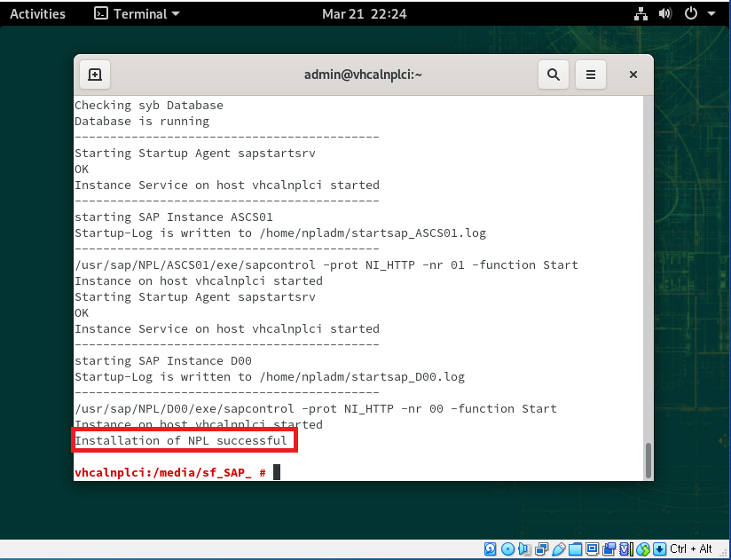The image size is (731, 560).
Task: Open a new terminal tab
Action: click(95, 75)
